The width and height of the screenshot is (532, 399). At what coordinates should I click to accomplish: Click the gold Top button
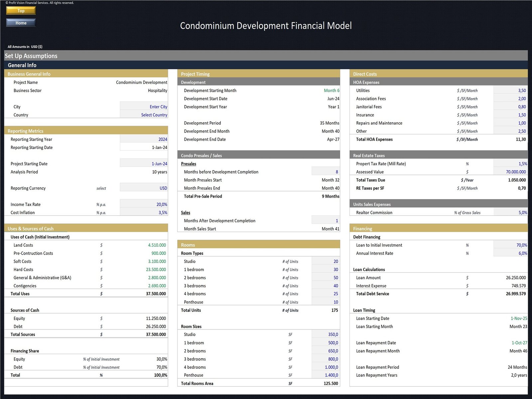(x=21, y=11)
